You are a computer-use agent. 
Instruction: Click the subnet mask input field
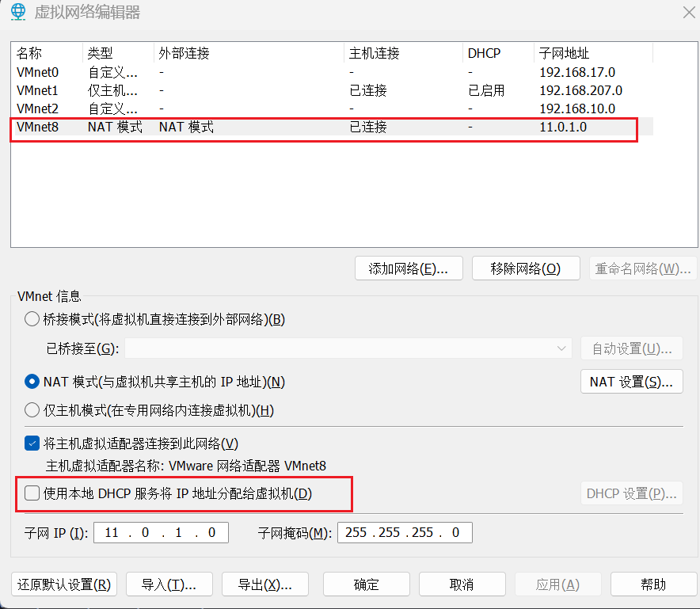(x=404, y=533)
